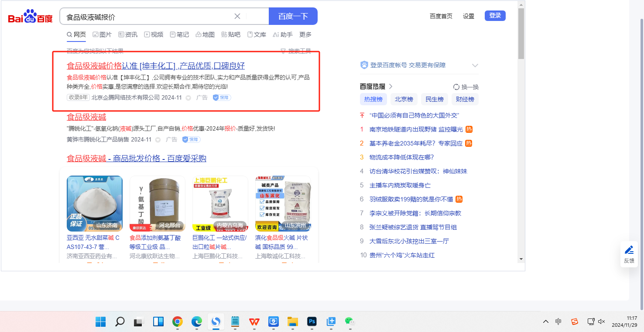
Task: Expand the 百度热搜 arrow
Action: pyautogui.click(x=391, y=86)
